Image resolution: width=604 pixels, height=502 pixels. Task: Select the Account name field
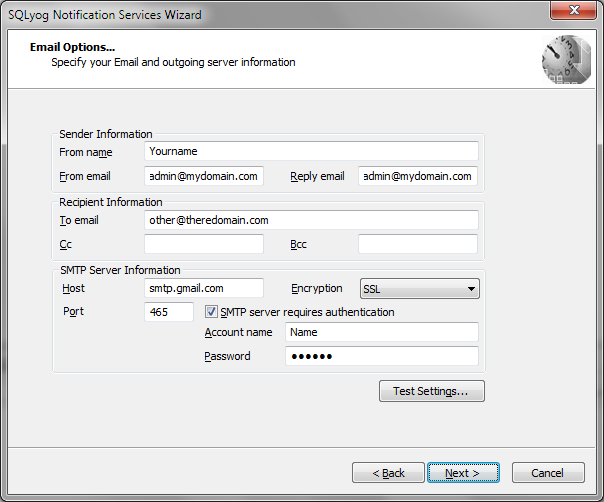pos(381,332)
